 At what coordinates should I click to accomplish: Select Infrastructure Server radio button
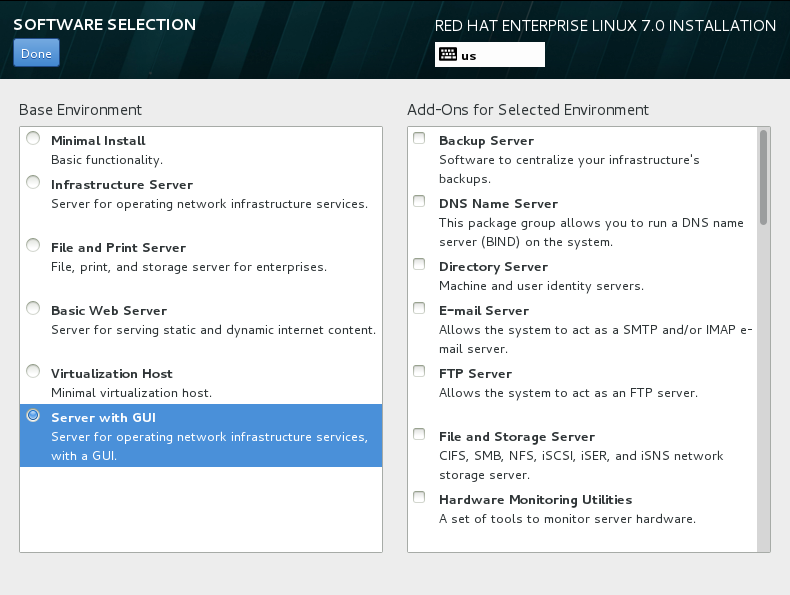34,184
